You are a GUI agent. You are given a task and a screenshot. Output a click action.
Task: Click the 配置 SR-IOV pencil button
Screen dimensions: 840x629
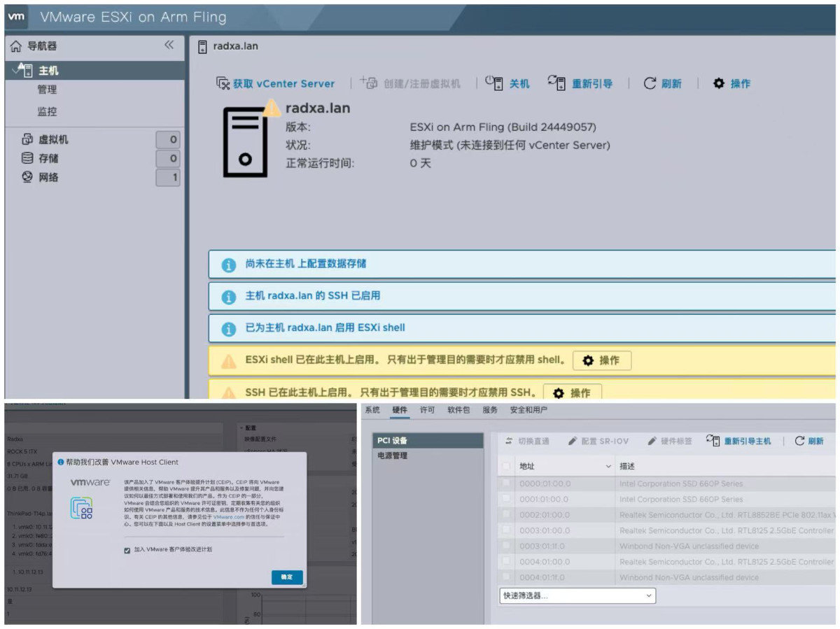coord(598,441)
